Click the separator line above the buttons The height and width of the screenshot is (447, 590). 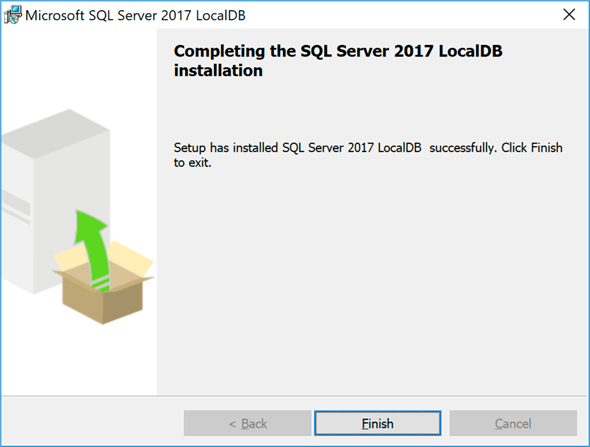[x=295, y=395]
